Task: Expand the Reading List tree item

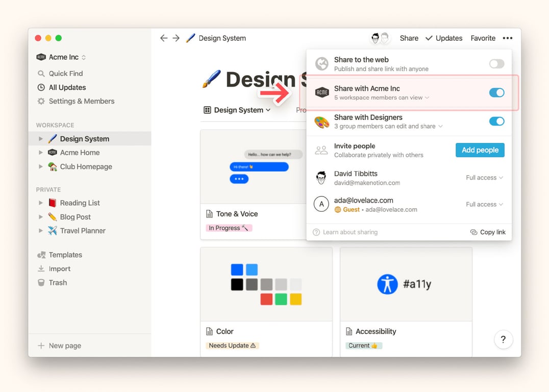Action: pyautogui.click(x=41, y=203)
